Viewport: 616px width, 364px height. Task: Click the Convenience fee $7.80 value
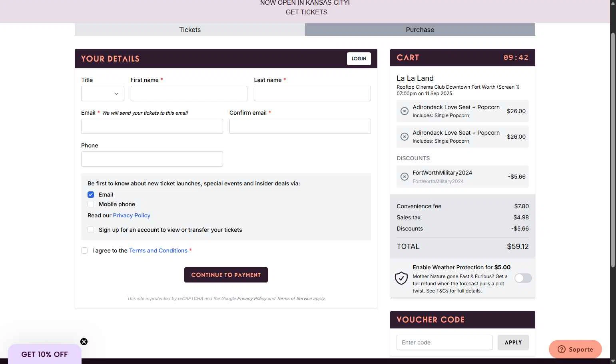[x=521, y=206]
